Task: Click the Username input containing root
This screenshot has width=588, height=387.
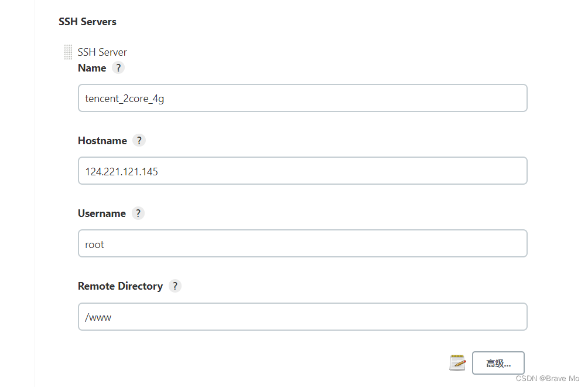Action: pyautogui.click(x=302, y=243)
